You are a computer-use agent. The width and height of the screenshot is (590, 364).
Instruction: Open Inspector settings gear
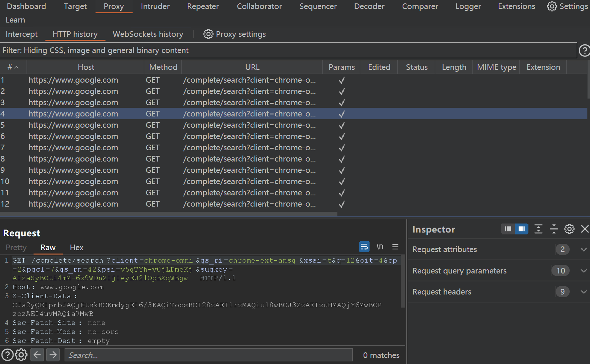pyautogui.click(x=569, y=229)
